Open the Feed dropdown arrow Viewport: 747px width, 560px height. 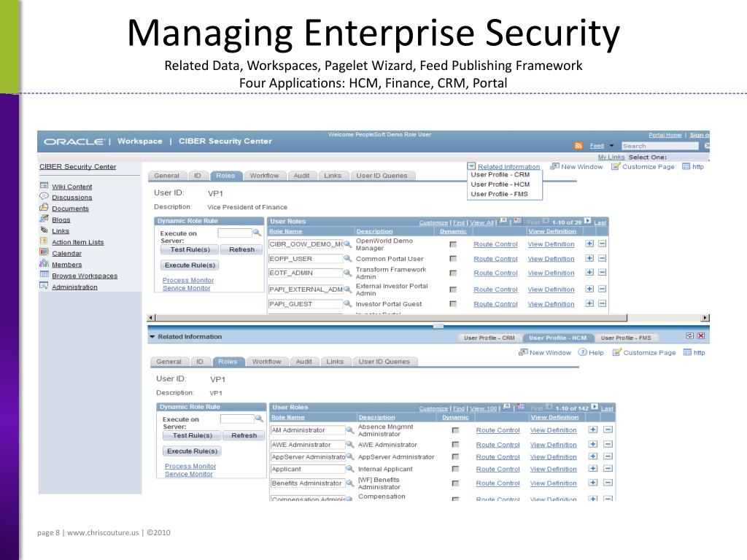click(x=612, y=146)
